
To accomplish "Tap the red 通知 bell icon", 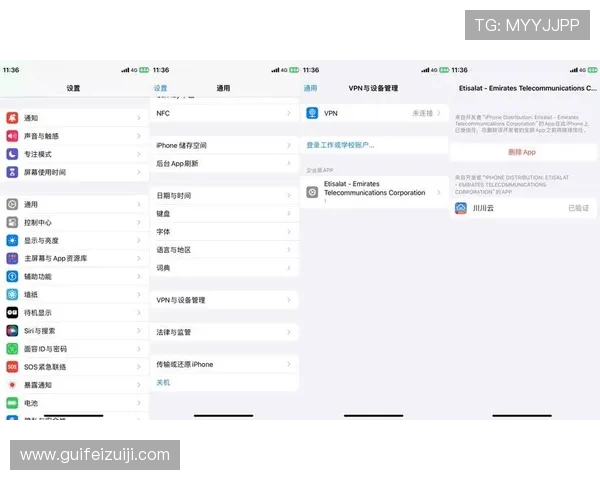I will [12, 118].
